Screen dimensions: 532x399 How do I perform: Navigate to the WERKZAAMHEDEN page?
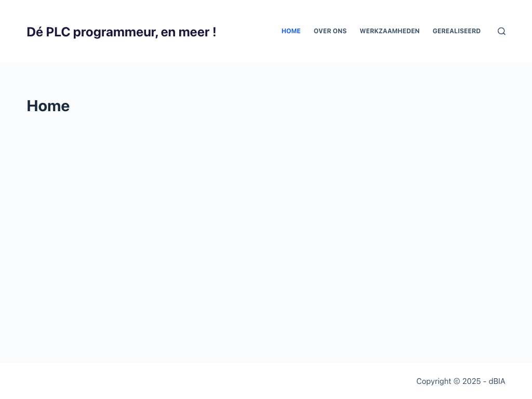[x=390, y=31]
